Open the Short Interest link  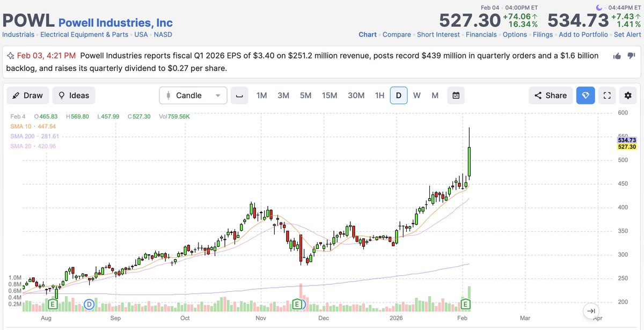pyautogui.click(x=438, y=34)
